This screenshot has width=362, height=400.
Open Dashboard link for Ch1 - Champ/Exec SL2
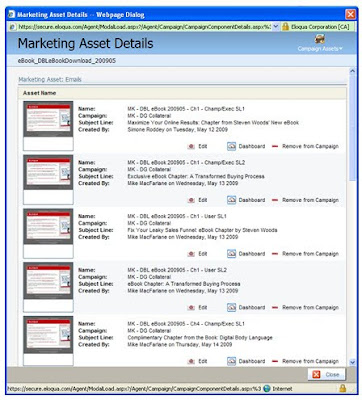pos(252,200)
